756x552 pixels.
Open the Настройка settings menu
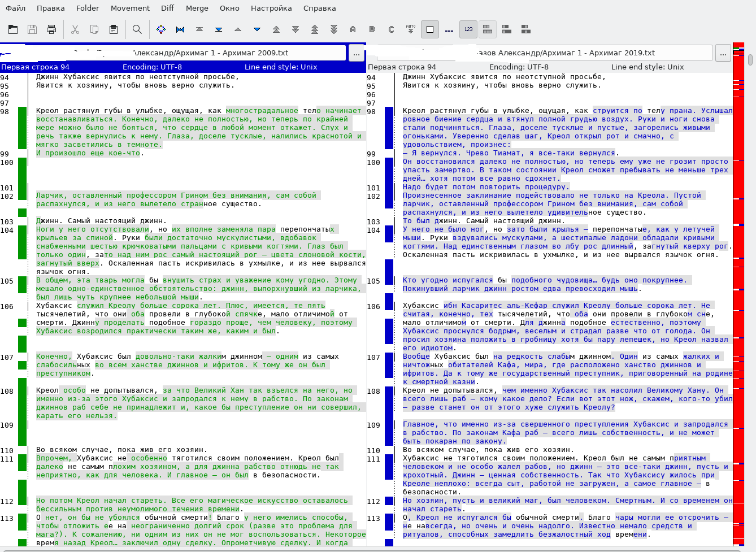click(271, 8)
